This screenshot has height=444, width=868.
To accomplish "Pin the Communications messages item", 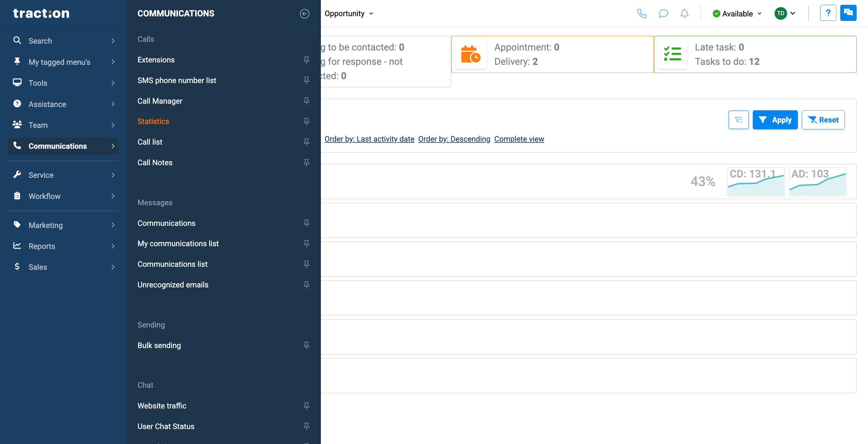I will [306, 223].
